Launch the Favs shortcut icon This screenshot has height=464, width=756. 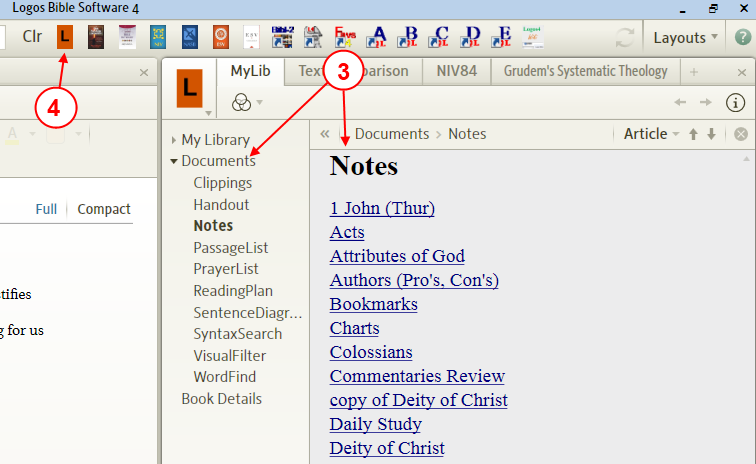point(345,37)
